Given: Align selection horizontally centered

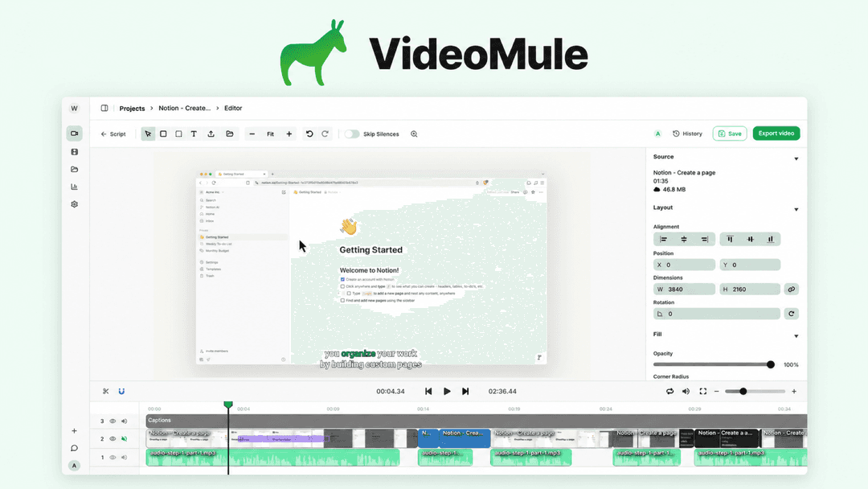Looking at the screenshot, I should point(684,239).
